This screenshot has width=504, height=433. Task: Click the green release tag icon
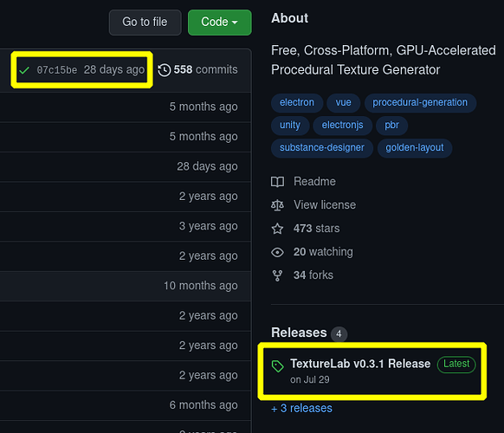278,365
